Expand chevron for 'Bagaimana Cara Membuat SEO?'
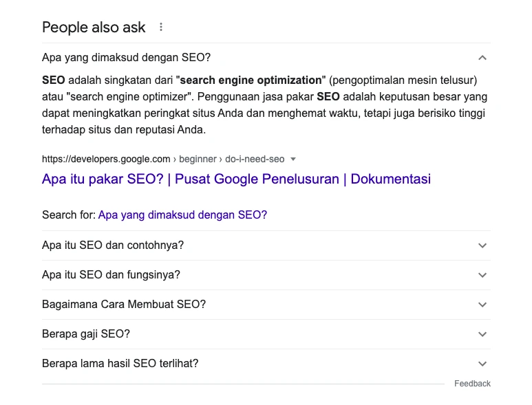Image resolution: width=532 pixels, height=405 pixels. pos(482,305)
